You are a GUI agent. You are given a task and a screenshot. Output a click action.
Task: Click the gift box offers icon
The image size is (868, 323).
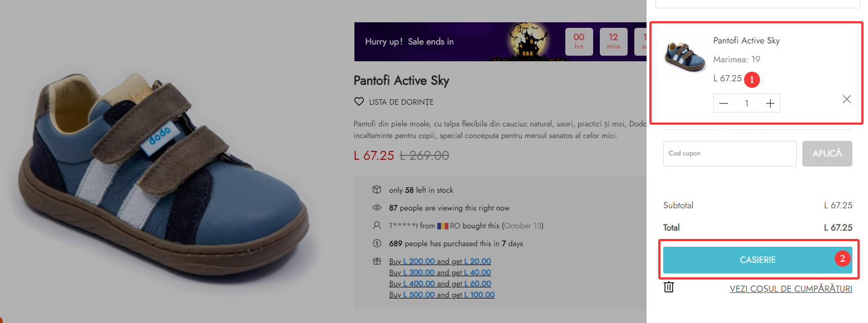pyautogui.click(x=377, y=261)
